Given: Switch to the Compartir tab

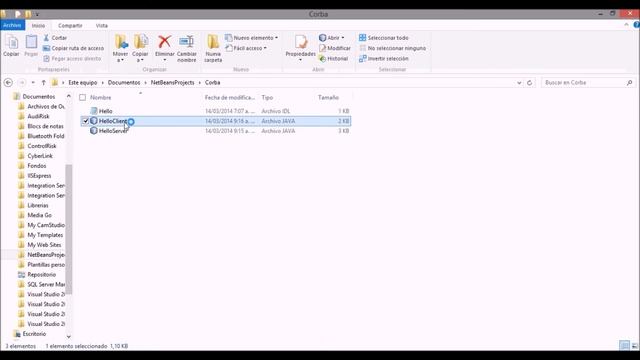Looking at the screenshot, I should pos(70,25).
